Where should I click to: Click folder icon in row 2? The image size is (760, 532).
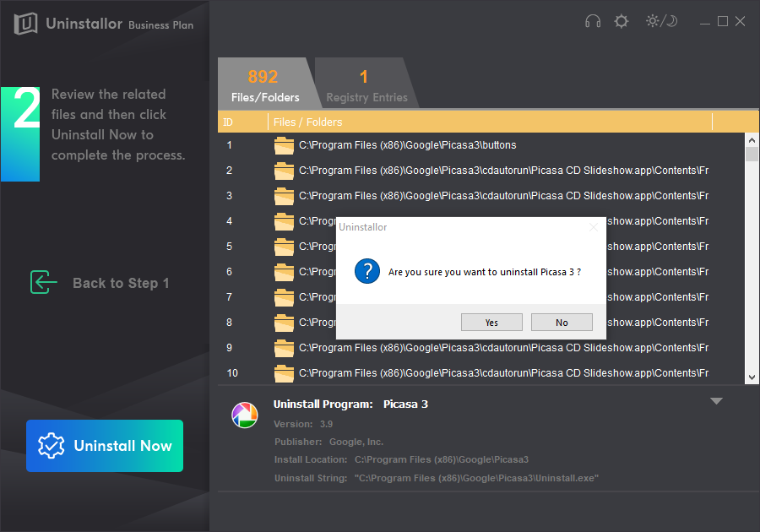[x=284, y=171]
